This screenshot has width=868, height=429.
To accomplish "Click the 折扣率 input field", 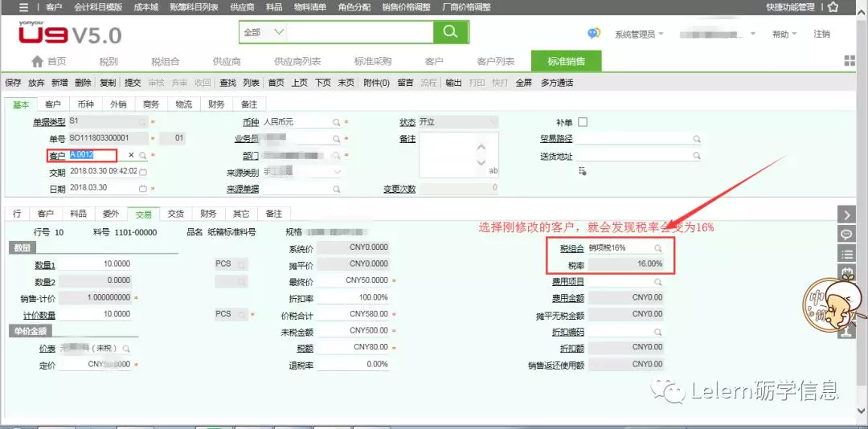I will click(353, 298).
